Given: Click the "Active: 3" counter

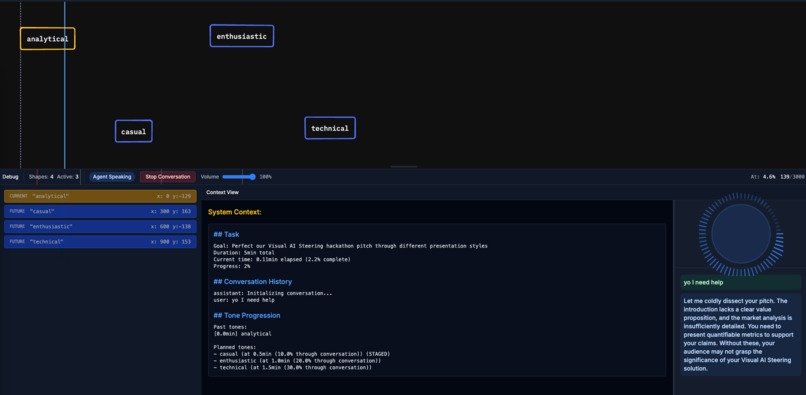Looking at the screenshot, I should [68, 177].
